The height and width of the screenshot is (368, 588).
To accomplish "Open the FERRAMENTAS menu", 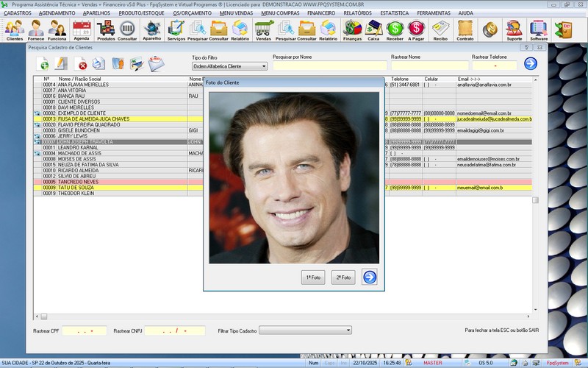I will tap(434, 13).
